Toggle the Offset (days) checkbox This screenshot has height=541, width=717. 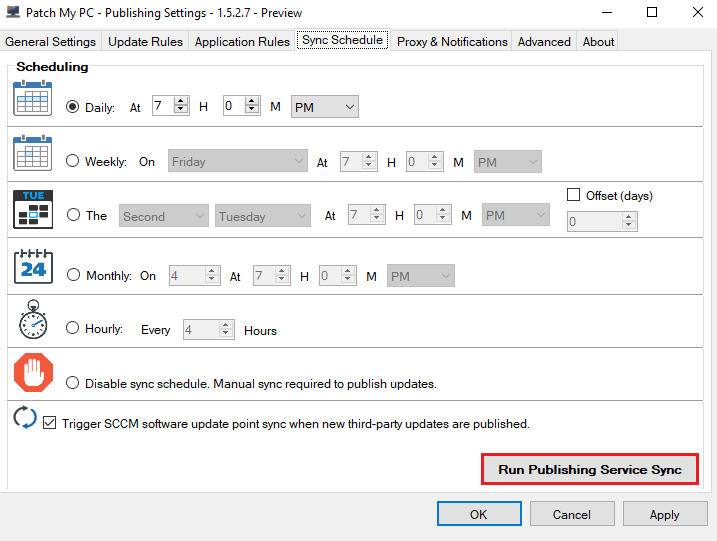point(573,195)
